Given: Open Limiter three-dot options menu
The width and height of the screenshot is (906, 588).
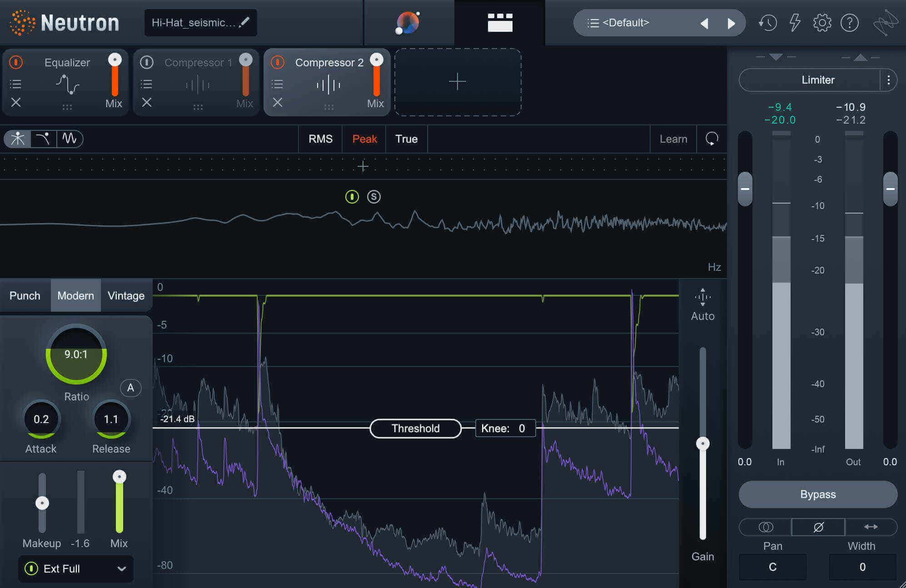Looking at the screenshot, I should 889,80.
